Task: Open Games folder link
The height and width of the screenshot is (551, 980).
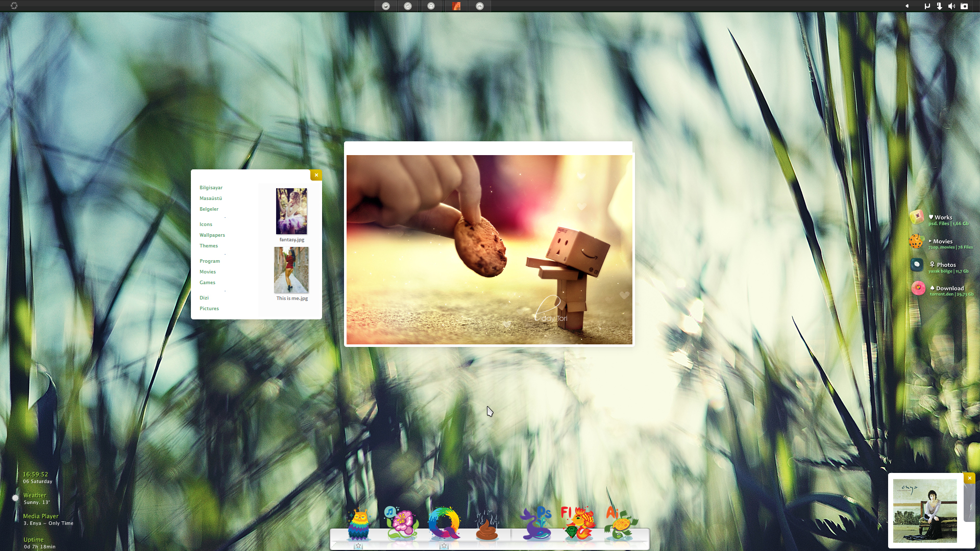Action: click(207, 283)
